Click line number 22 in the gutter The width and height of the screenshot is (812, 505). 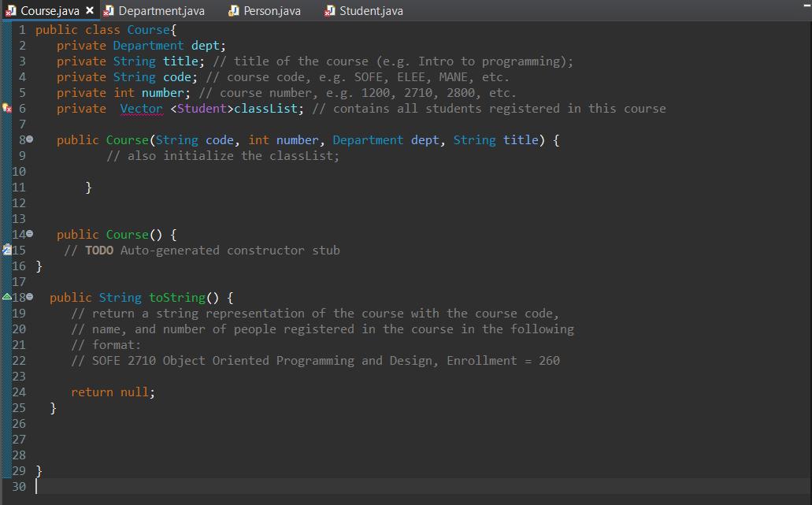coord(18,360)
